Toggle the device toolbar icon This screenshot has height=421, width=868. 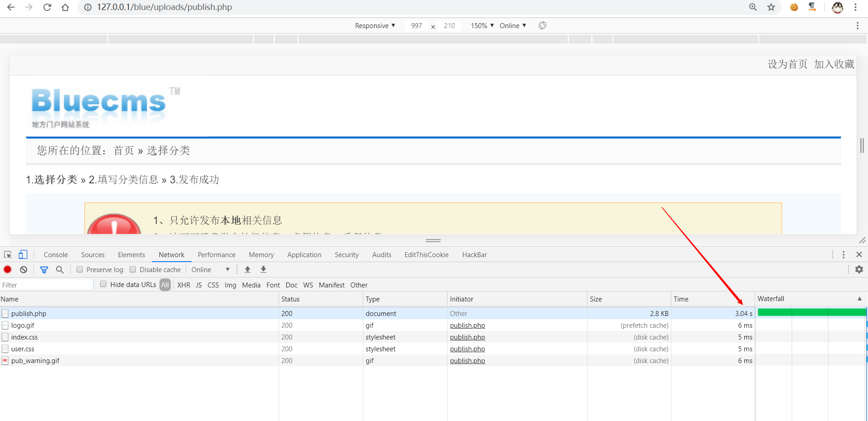click(23, 255)
